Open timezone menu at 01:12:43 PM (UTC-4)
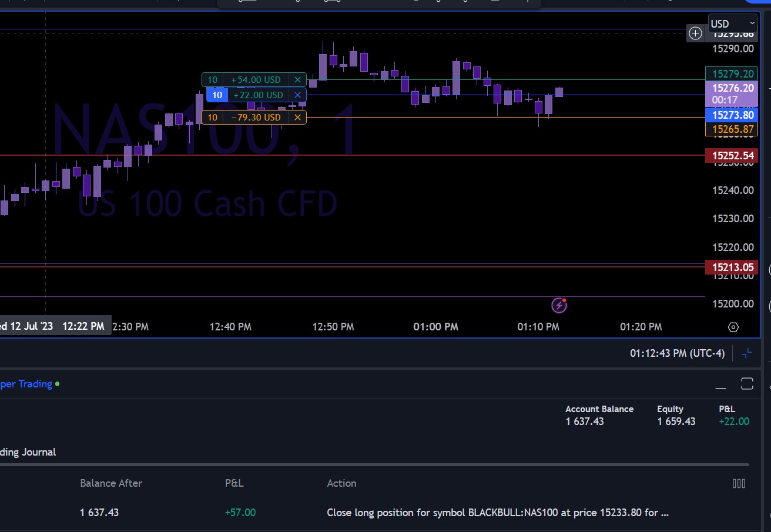Image resolution: width=771 pixels, height=532 pixels. click(x=677, y=353)
